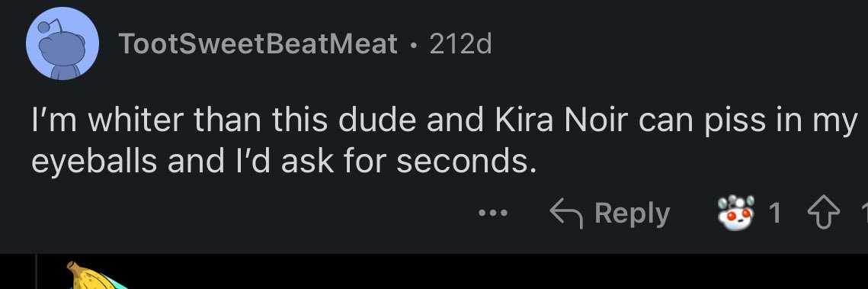868x289 pixels.
Task: Visit the TootSweetBeatMeat user profile
Action: point(258,43)
